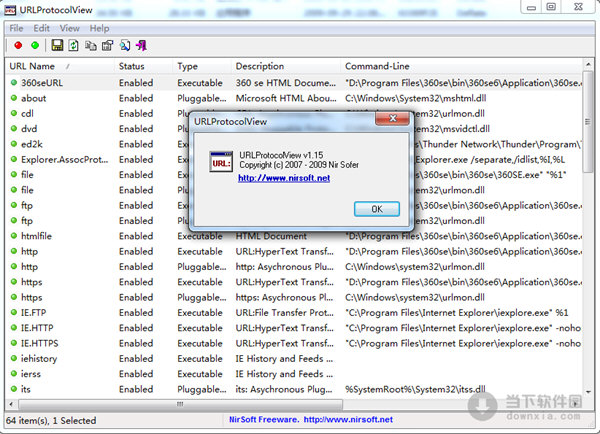Click the horizontal scrollbar thumb
Screen dimensions: 600x434
(180, 404)
